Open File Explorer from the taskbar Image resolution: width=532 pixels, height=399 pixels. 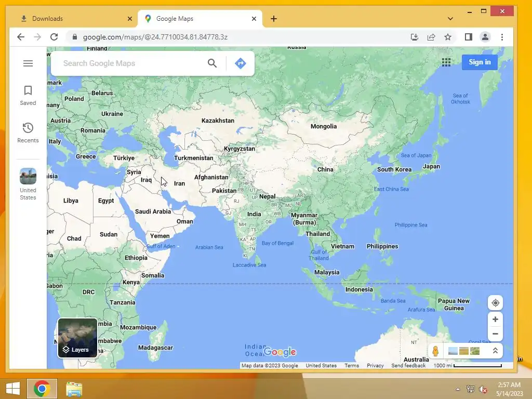pyautogui.click(x=74, y=389)
